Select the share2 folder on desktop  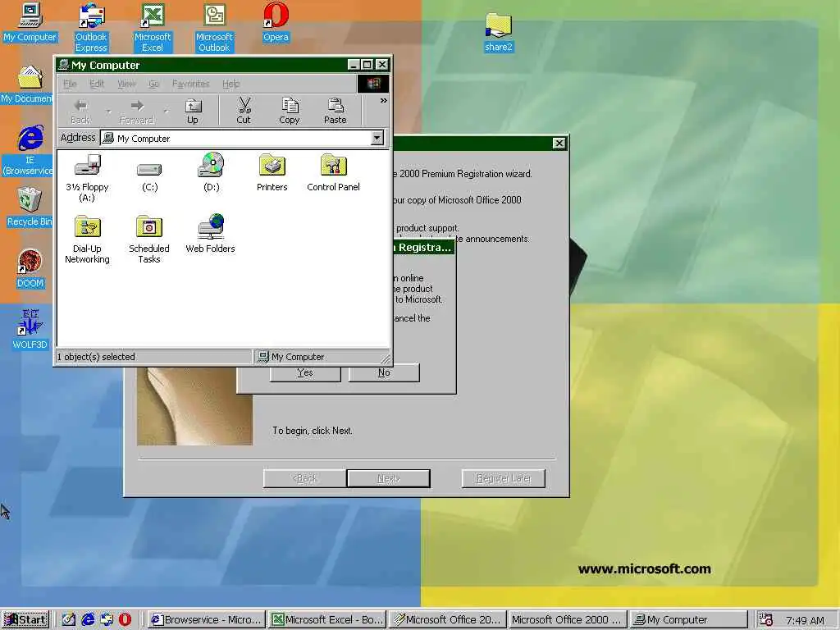(x=499, y=33)
